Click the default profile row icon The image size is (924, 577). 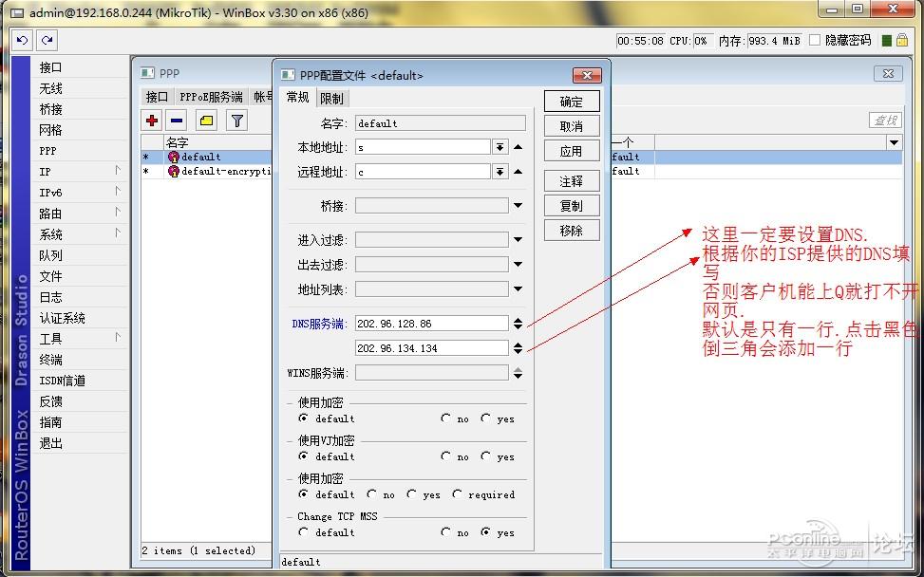pyautogui.click(x=173, y=158)
